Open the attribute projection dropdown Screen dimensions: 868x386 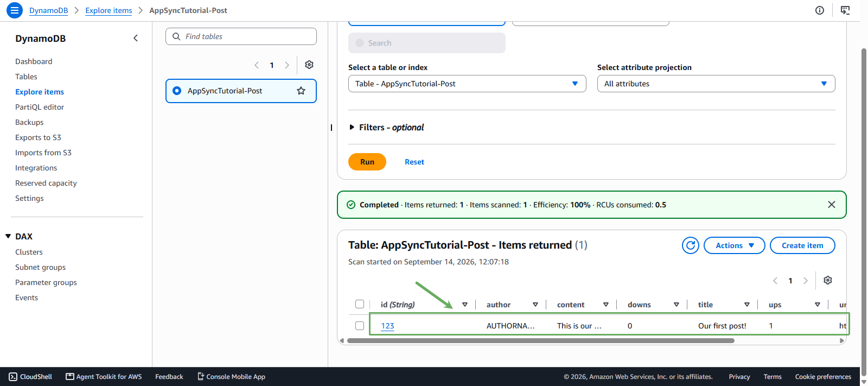(716, 84)
